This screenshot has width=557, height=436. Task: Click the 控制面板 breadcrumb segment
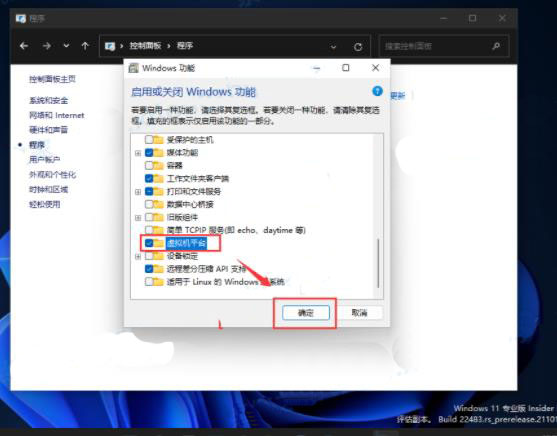(145, 46)
